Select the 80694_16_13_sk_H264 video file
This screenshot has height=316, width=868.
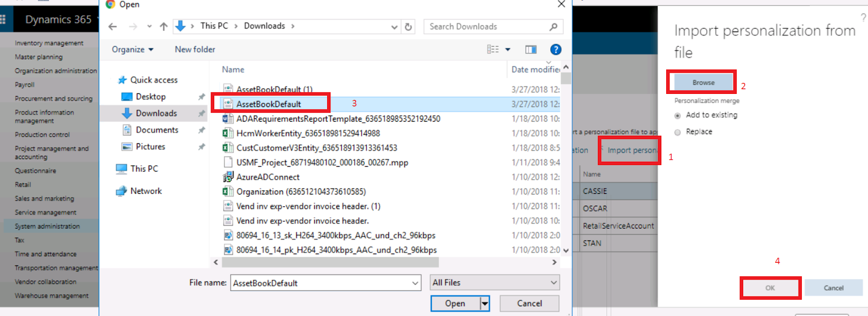tap(336, 236)
